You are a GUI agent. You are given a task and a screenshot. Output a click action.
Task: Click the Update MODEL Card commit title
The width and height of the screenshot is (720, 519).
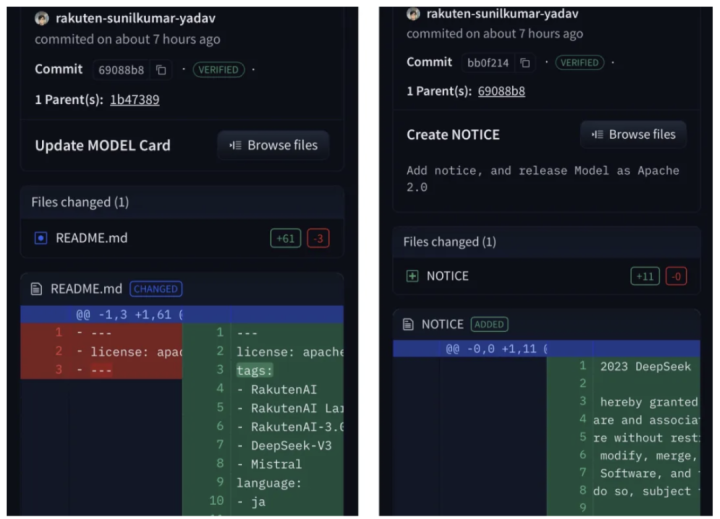click(103, 146)
